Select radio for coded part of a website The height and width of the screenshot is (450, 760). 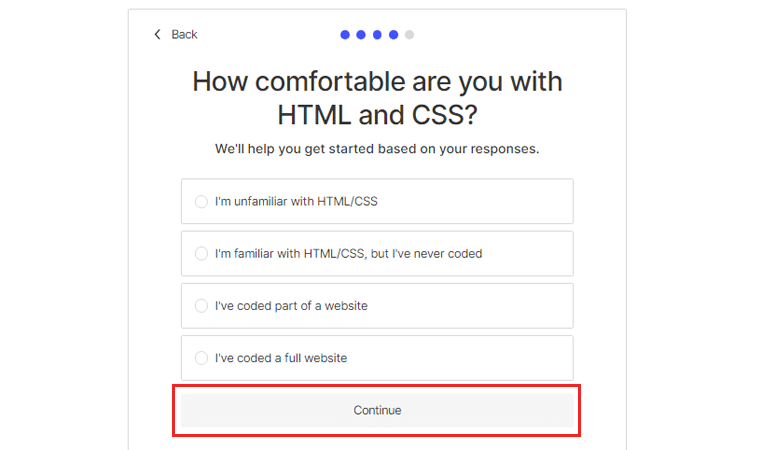click(x=201, y=306)
